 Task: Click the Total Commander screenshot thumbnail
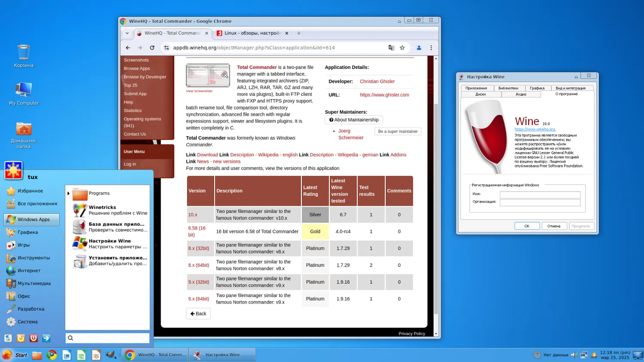(x=208, y=76)
